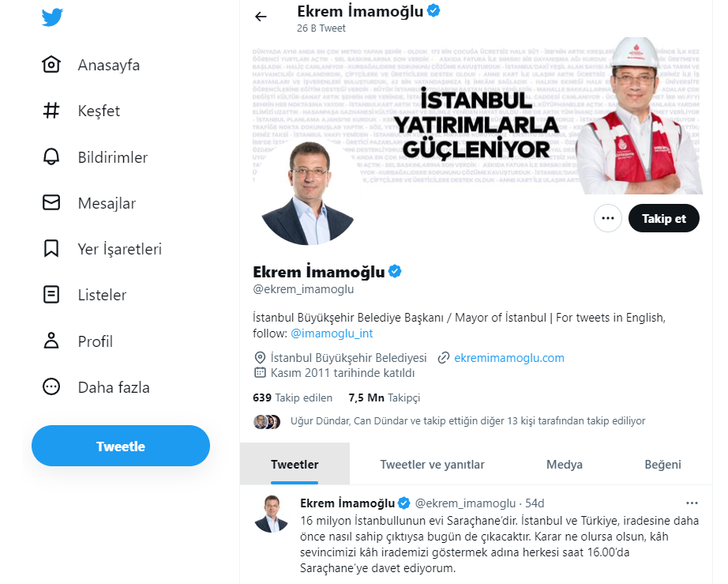This screenshot has height=584, width=728.
Task: Open Listeler list icon
Action: click(x=51, y=295)
